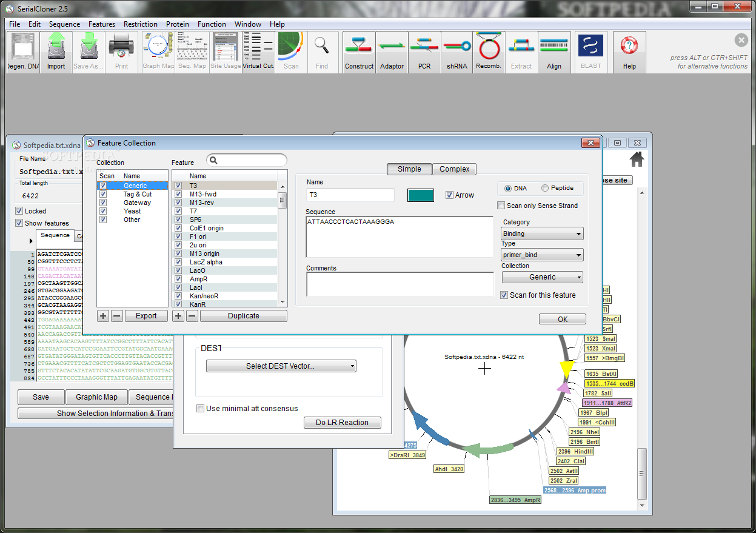Viewport: 756px width, 533px height.
Task: Open the Find magnifier tool
Action: click(x=322, y=52)
